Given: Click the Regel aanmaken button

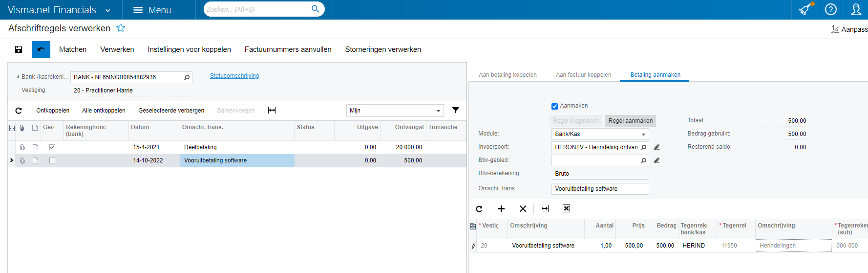Looking at the screenshot, I should tap(630, 121).
